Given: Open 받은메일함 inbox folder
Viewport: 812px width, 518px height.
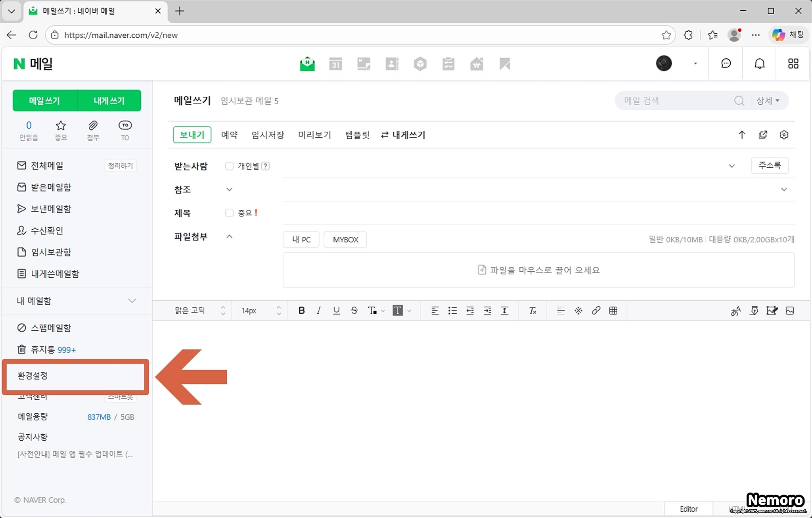Looking at the screenshot, I should (51, 187).
